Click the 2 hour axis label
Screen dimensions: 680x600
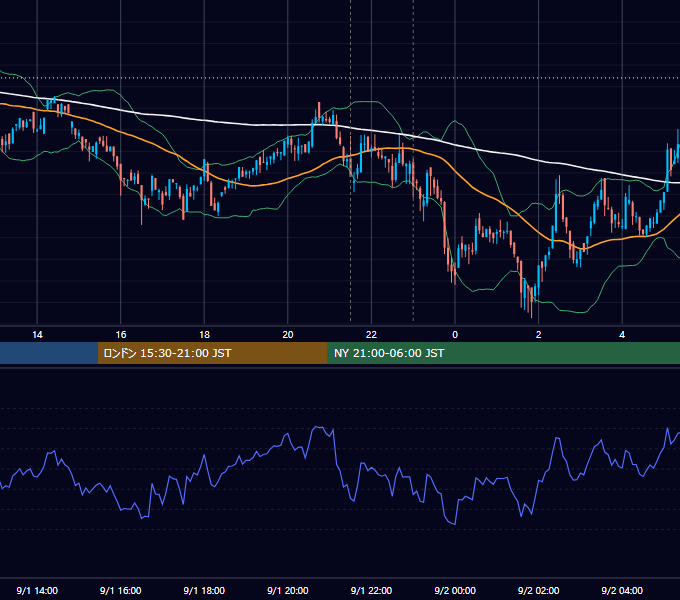point(539,335)
